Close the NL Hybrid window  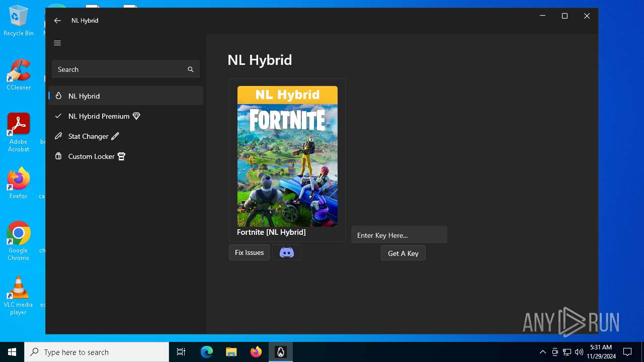(x=587, y=16)
